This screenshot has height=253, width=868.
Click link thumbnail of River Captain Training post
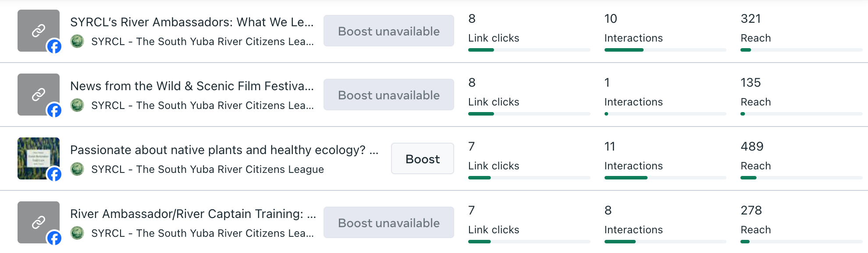pos(38,221)
